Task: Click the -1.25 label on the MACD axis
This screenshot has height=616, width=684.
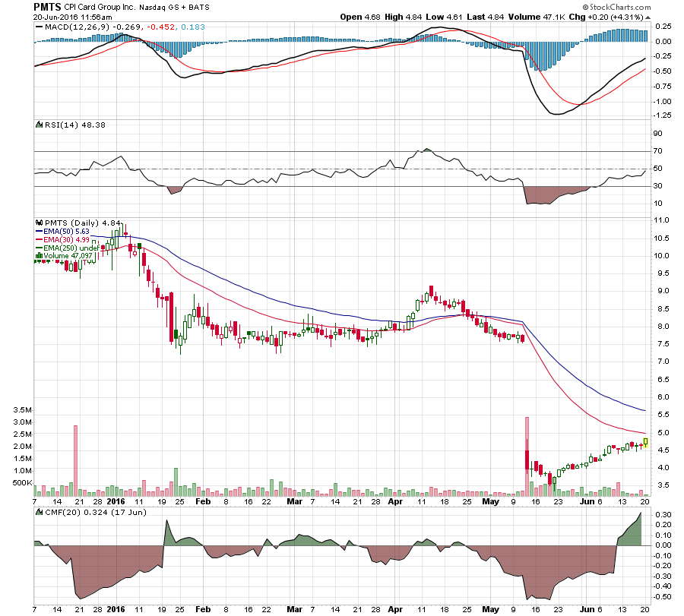Action: tap(663, 115)
